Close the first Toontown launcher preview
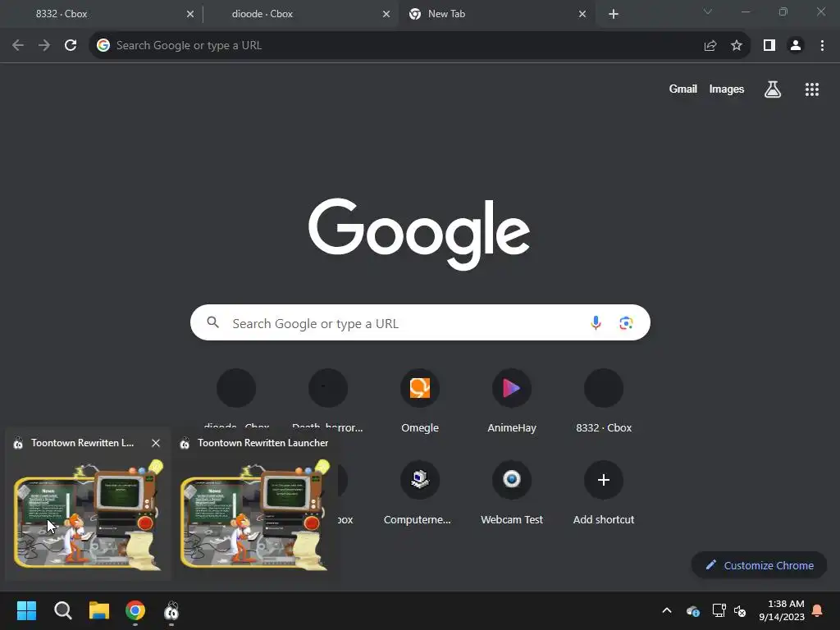Screen dimensions: 840x630 (x=156, y=443)
